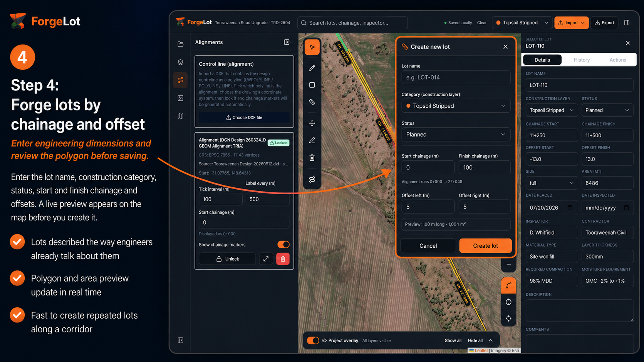Viewport: 644px width, 362px height.
Task: Expand the alignment card with arrows icon
Action: (266, 259)
